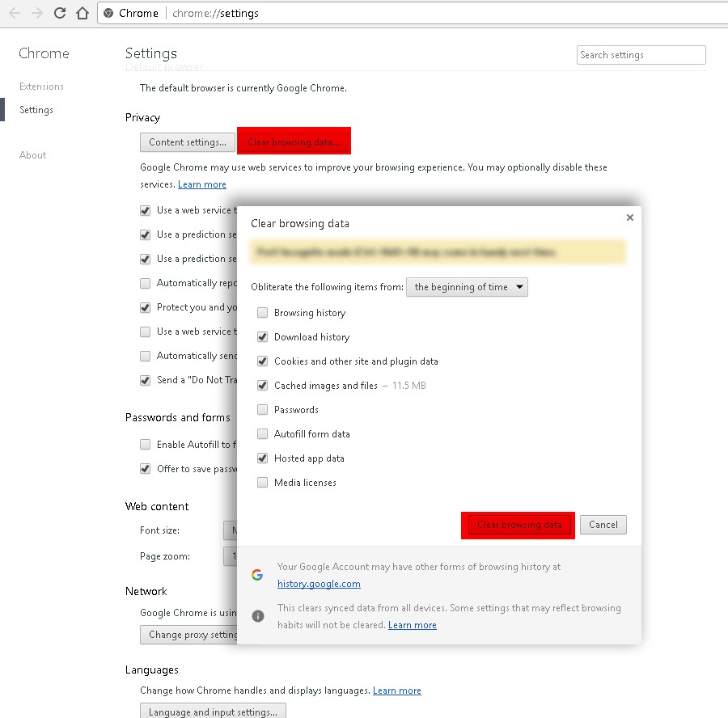Open Language and input settings button

tap(213, 711)
